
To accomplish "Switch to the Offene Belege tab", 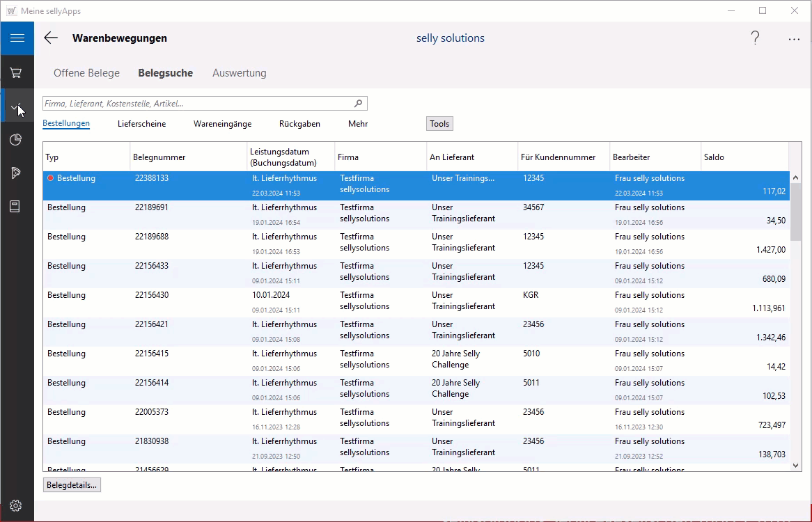I will click(86, 73).
